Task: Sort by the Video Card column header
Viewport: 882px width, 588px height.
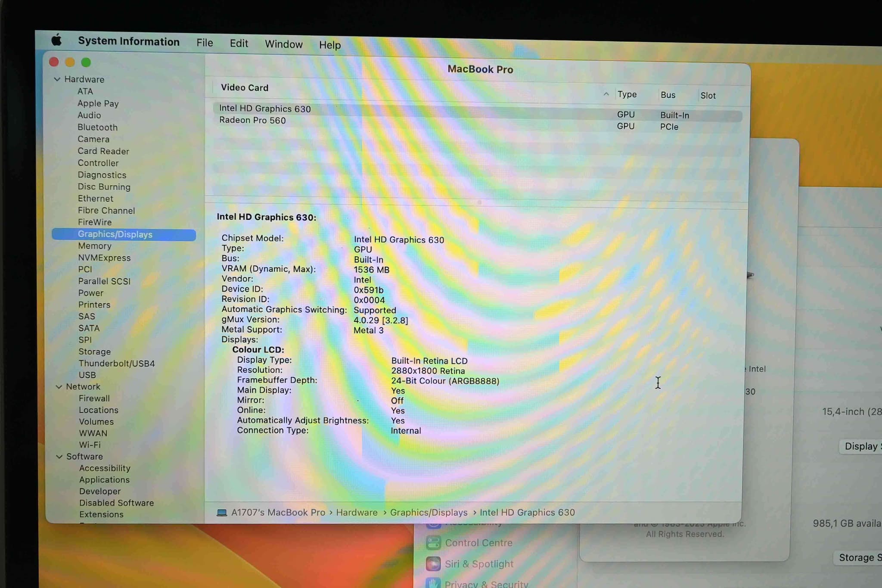Action: 245,87
